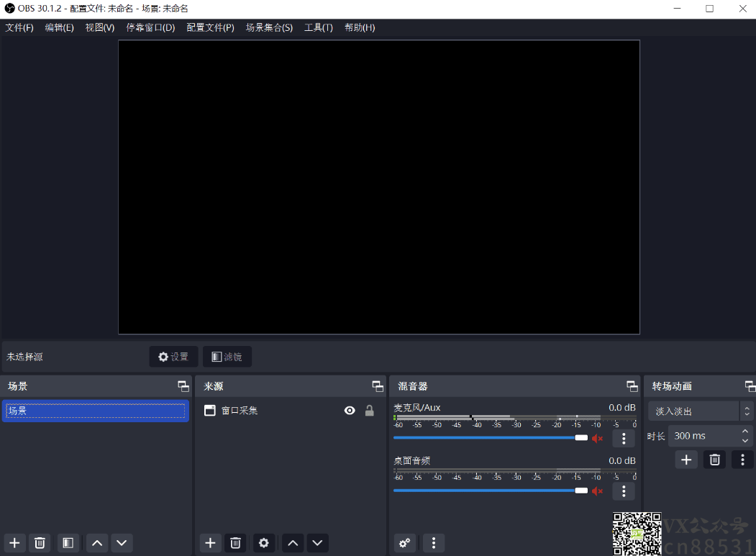The width and height of the screenshot is (756, 556).
Task: Click the delete source trash icon
Action: [235, 543]
